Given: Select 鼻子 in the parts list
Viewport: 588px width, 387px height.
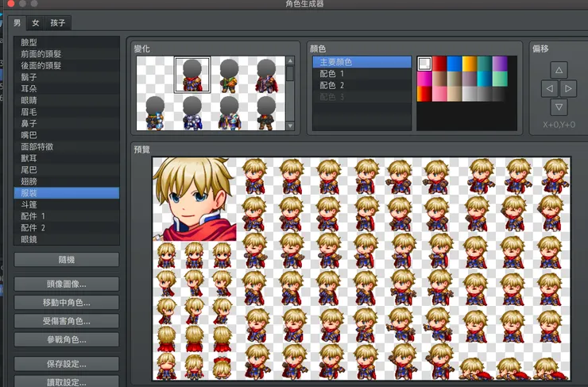Looking at the screenshot, I should pos(67,123).
